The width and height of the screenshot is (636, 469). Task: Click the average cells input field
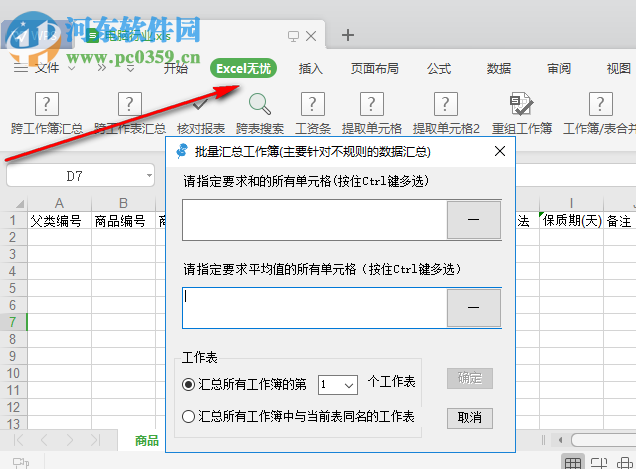(x=315, y=308)
